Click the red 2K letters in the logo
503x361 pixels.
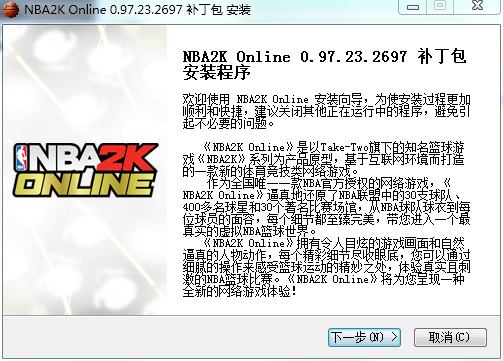[127, 158]
